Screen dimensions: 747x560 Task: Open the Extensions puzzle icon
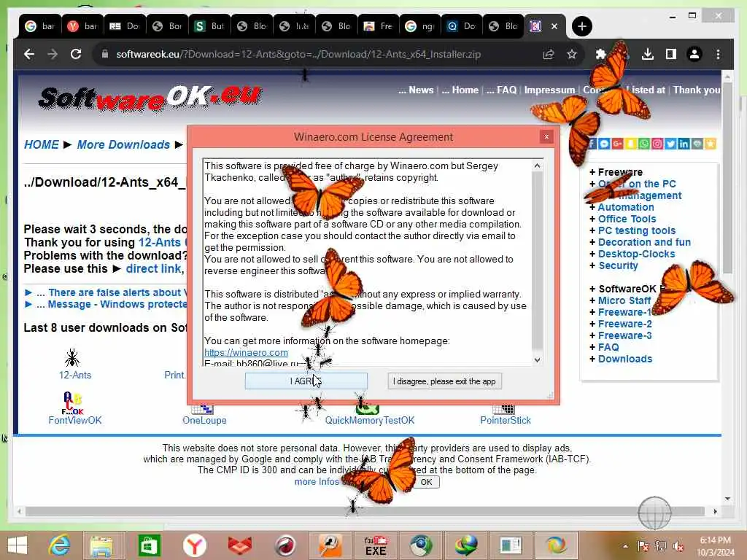tap(601, 54)
